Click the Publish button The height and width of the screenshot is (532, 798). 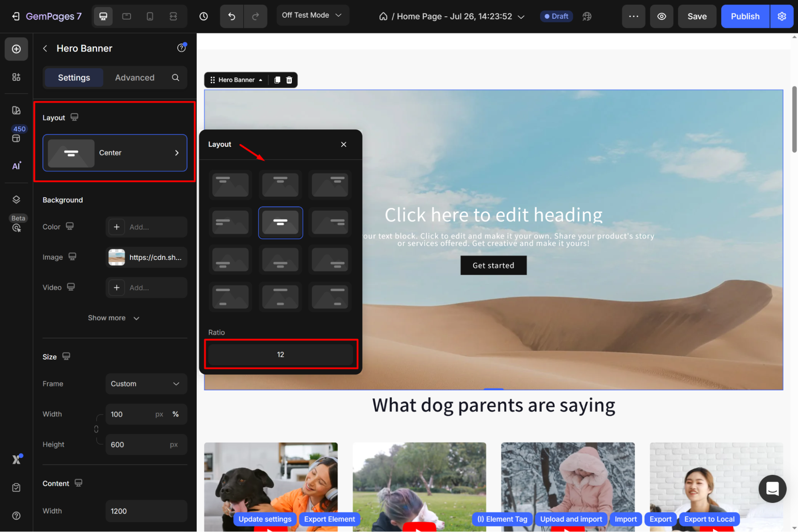tap(745, 16)
